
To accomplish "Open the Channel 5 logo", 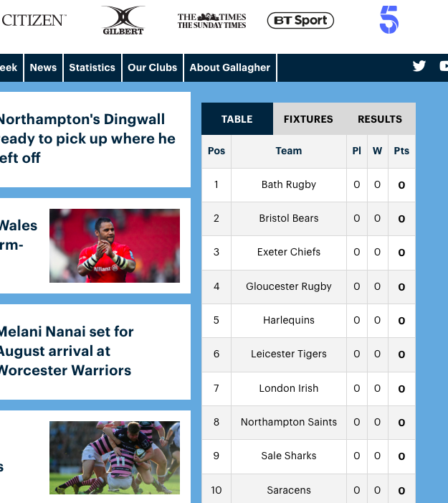I will coord(389,19).
